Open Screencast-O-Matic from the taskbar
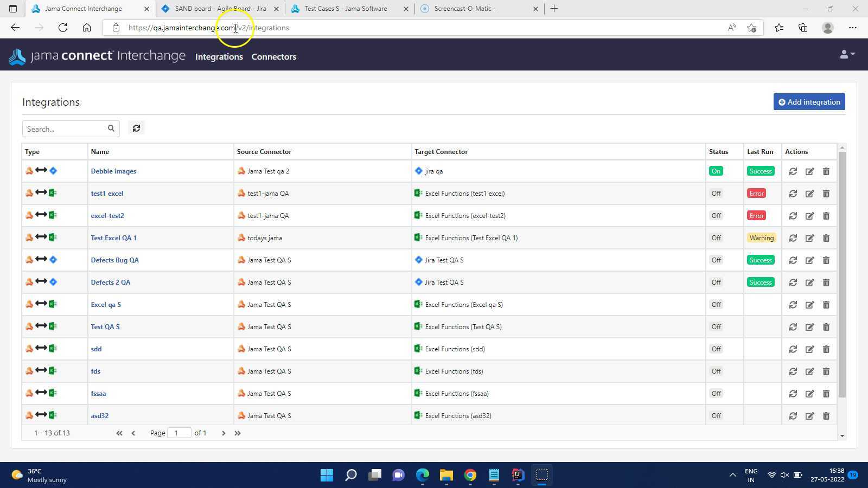868x488 pixels. (541, 475)
